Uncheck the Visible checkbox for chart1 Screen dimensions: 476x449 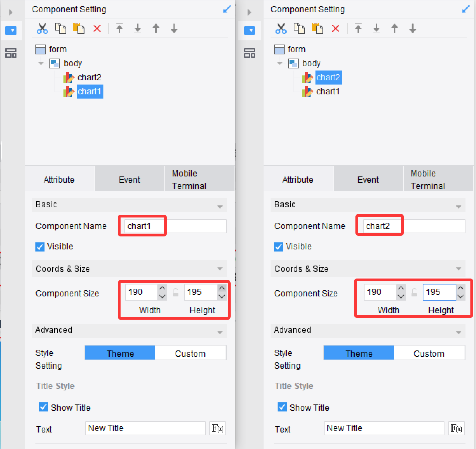coord(40,247)
